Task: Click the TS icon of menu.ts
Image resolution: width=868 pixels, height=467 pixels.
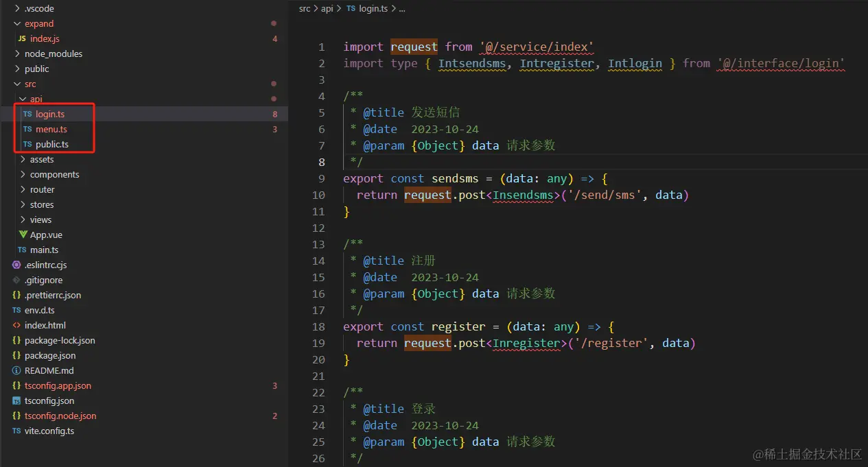Action: coord(27,130)
